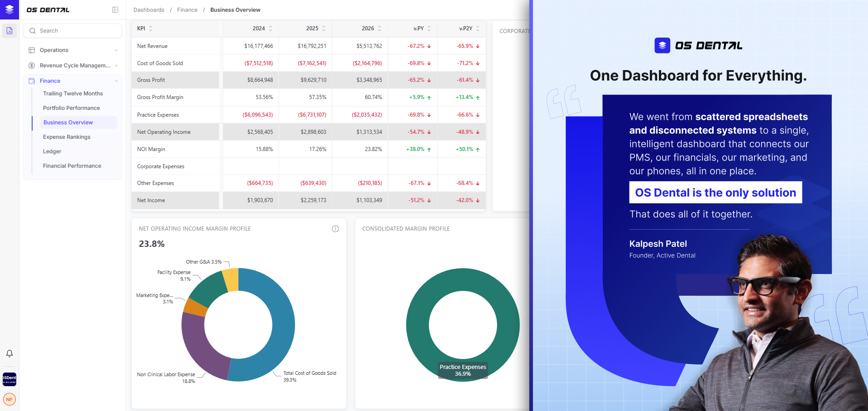Click the Consolidated Margin Profile title

[x=406, y=229]
